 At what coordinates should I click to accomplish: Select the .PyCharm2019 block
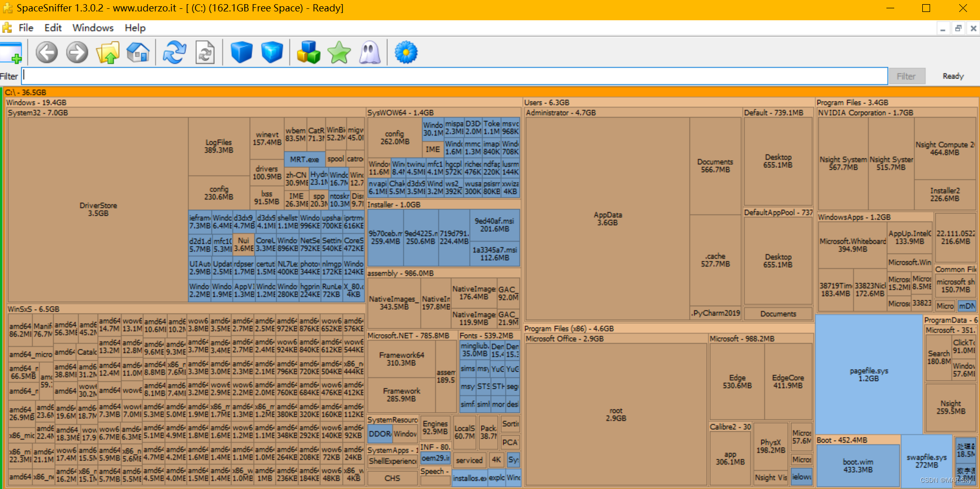(715, 313)
